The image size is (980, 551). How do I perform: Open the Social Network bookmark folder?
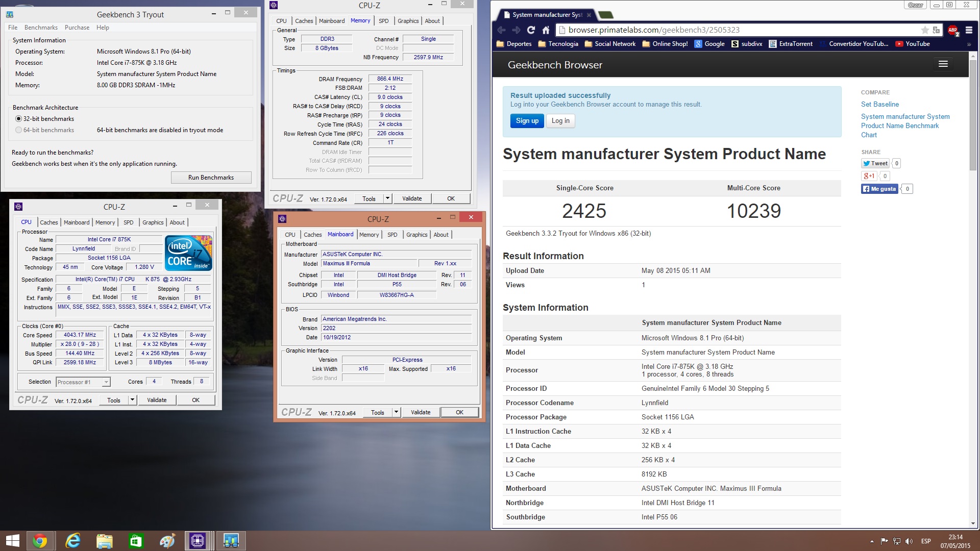[x=610, y=44]
